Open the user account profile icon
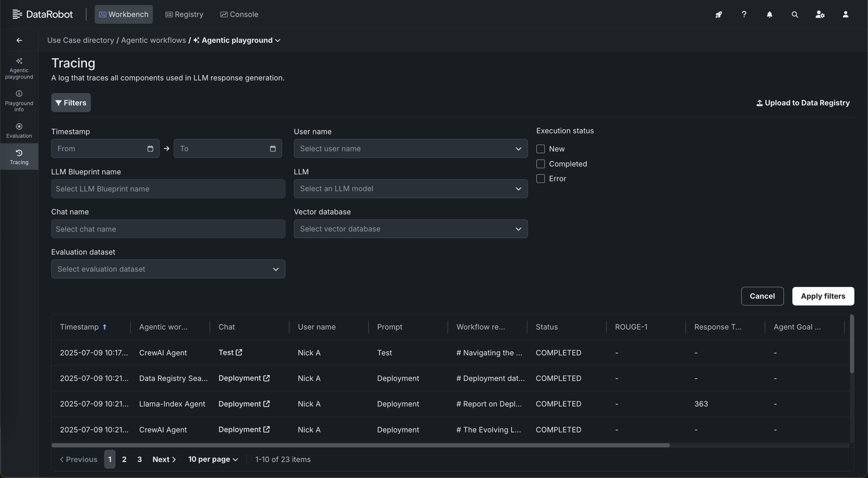This screenshot has height=478, width=868. (845, 14)
